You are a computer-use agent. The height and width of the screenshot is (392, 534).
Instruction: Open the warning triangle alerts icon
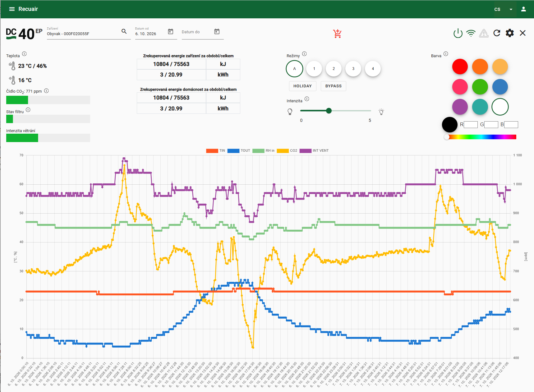click(484, 33)
